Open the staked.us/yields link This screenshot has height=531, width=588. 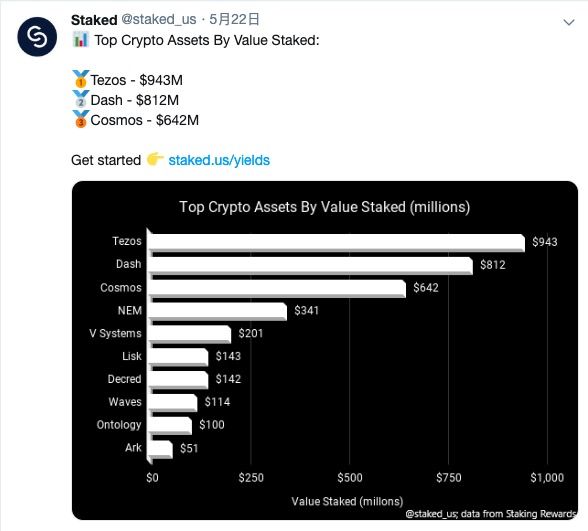tap(219, 160)
